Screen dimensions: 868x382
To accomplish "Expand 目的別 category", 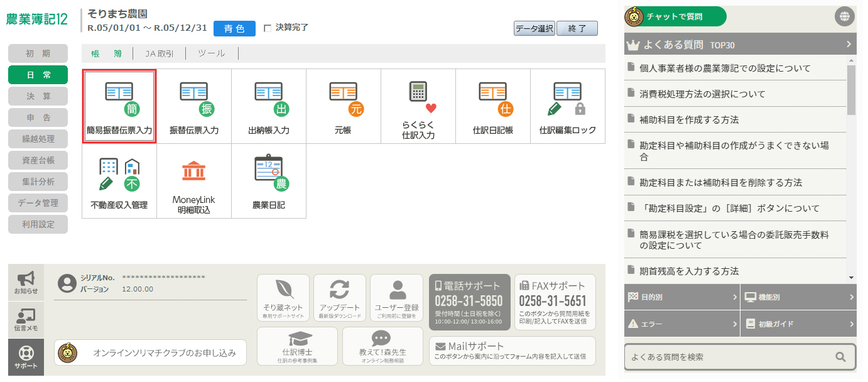I will [x=681, y=297].
